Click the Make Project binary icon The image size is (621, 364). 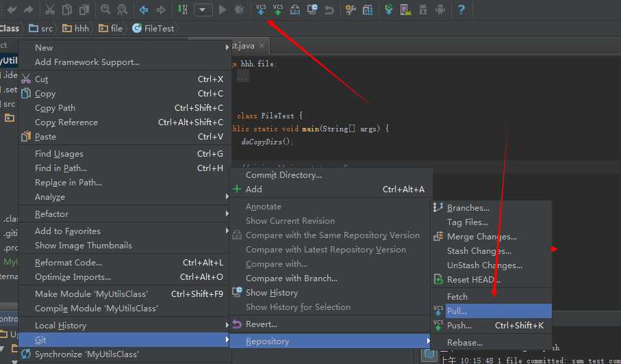tap(183, 10)
